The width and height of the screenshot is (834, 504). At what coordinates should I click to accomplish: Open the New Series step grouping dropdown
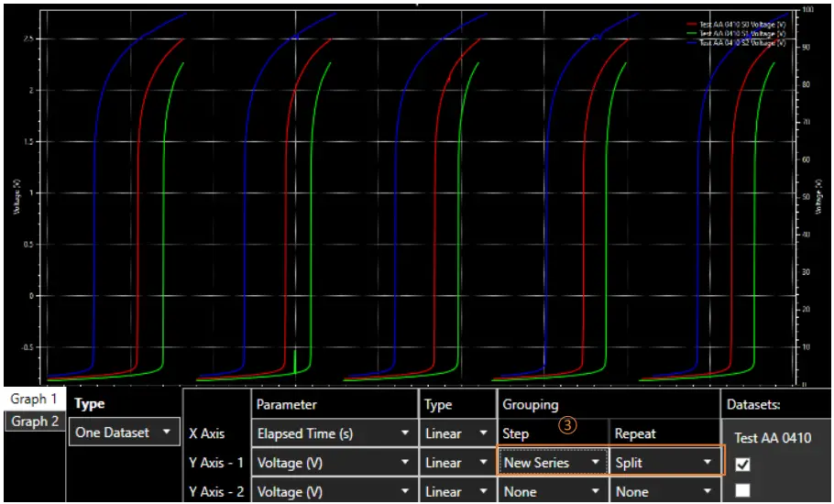(x=553, y=463)
